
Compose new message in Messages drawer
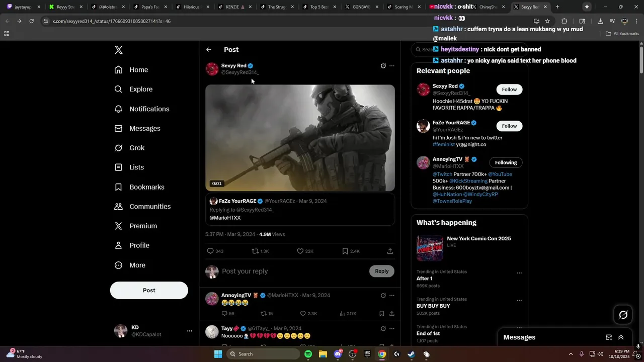[609, 337]
